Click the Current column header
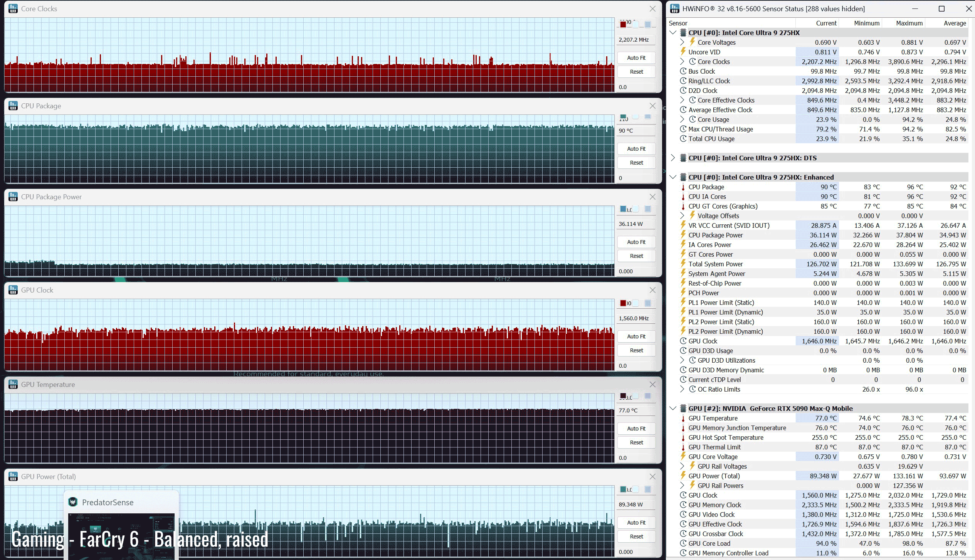The image size is (975, 560). click(826, 23)
